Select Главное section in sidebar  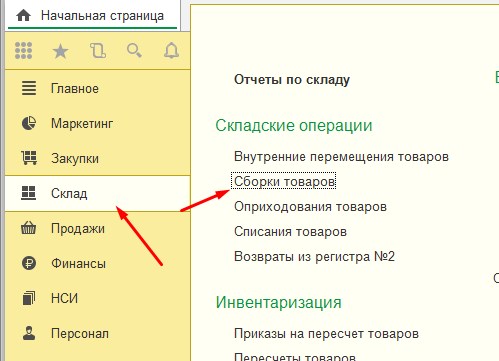tap(98, 88)
